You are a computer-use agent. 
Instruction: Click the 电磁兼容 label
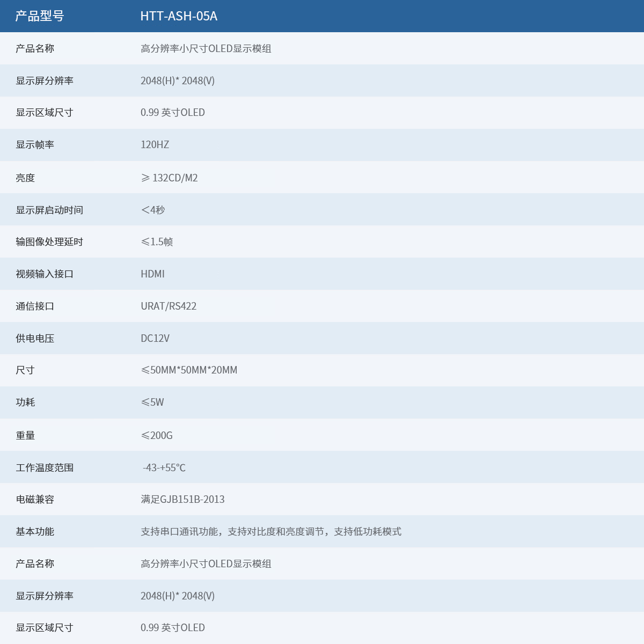coord(35,500)
